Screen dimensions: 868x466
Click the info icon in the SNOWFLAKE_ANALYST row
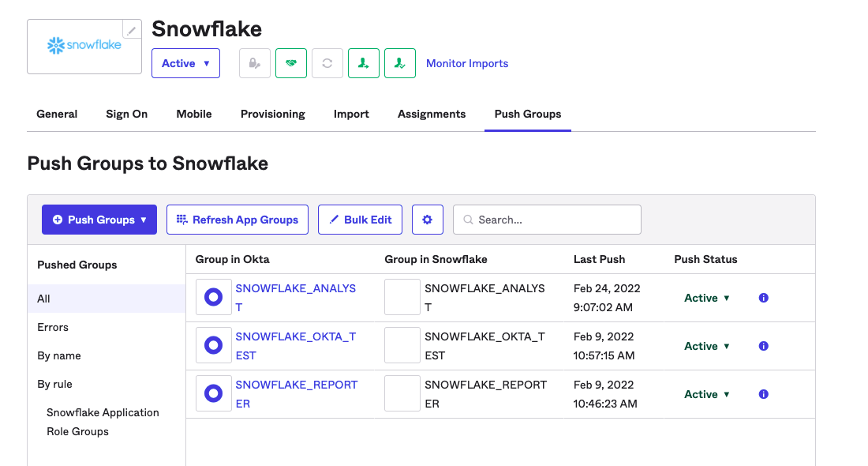pyautogui.click(x=763, y=298)
